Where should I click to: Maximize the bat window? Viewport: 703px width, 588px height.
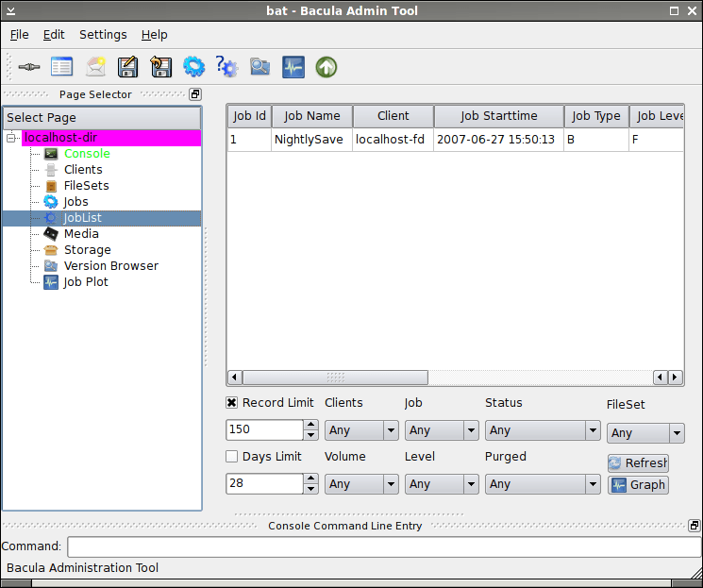click(674, 11)
